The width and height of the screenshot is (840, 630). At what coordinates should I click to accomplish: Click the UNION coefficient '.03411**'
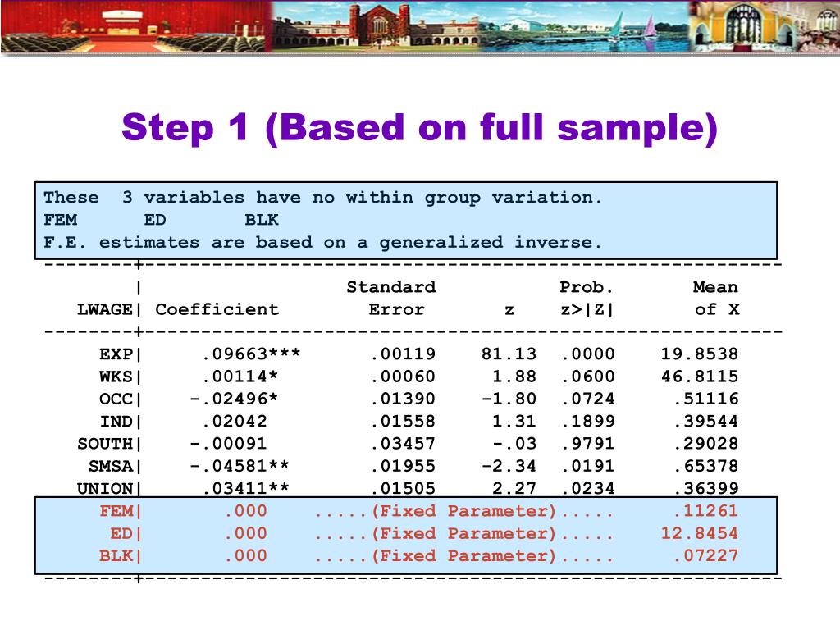point(246,489)
